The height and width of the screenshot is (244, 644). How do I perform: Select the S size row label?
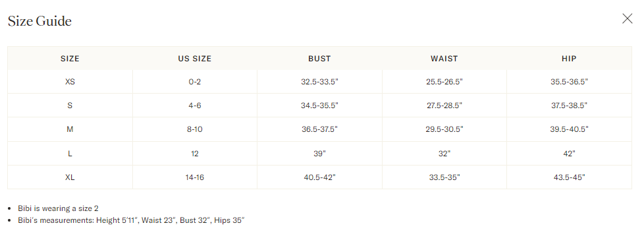coord(70,106)
